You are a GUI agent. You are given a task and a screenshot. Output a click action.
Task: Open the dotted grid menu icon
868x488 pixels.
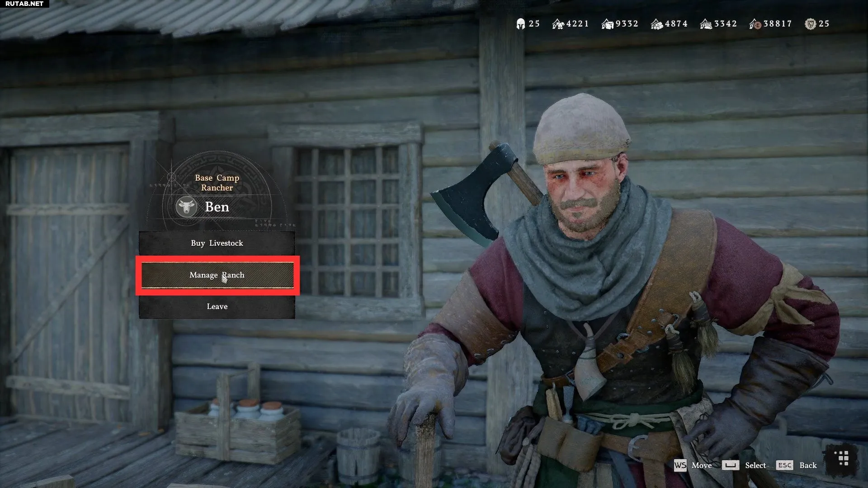[x=843, y=458]
